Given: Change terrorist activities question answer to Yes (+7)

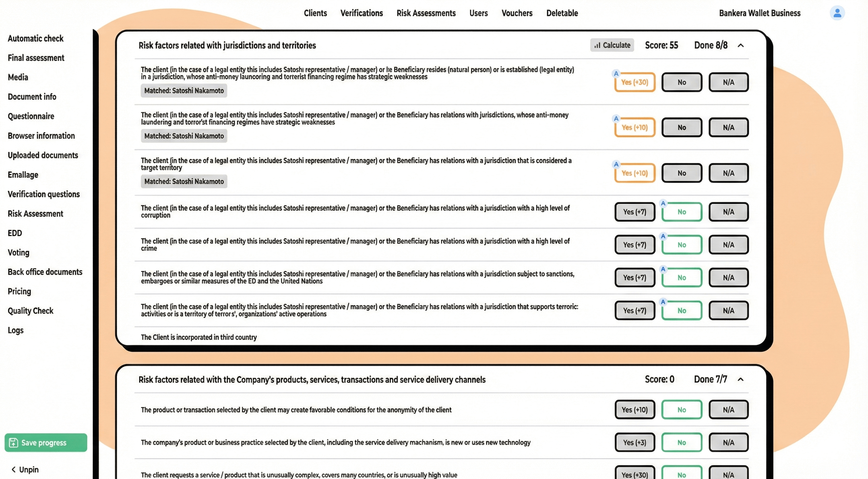Looking at the screenshot, I should [634, 311].
